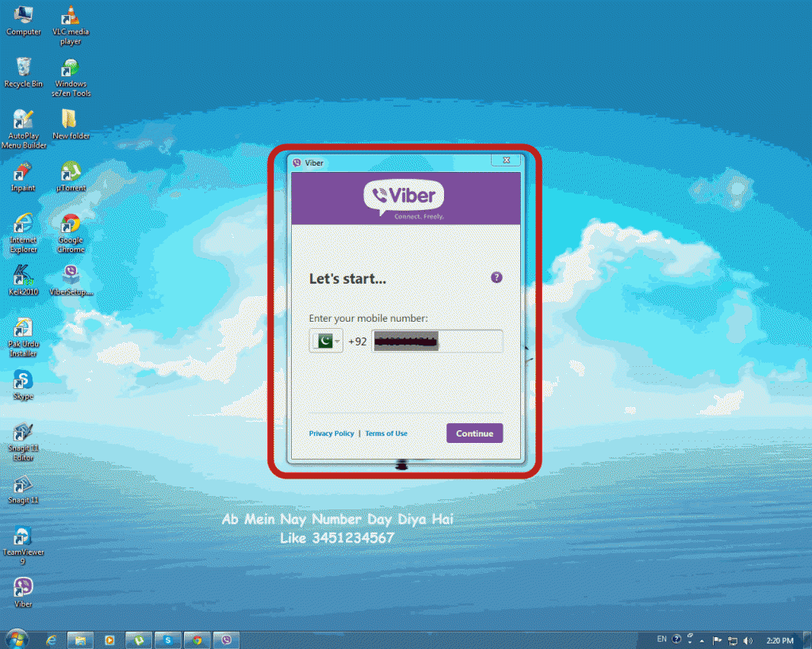Click the +92 country code text
The width and height of the screenshot is (812, 649).
[x=358, y=342]
